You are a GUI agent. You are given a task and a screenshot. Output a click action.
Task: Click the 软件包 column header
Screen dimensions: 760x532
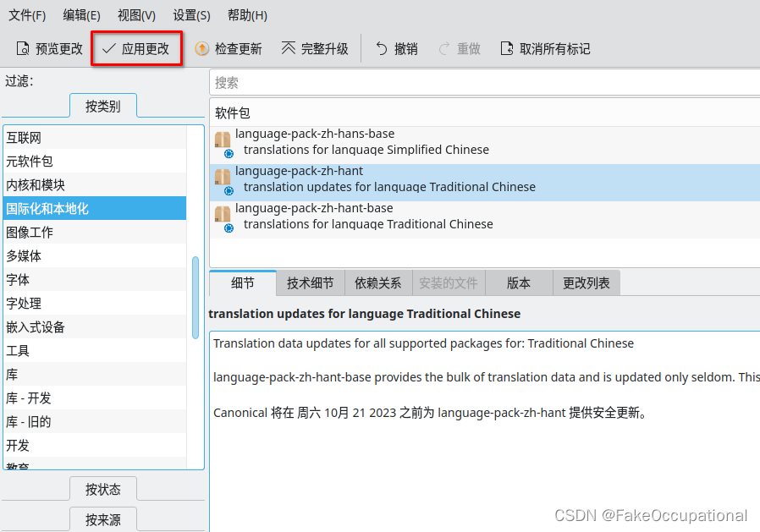pyautogui.click(x=485, y=112)
